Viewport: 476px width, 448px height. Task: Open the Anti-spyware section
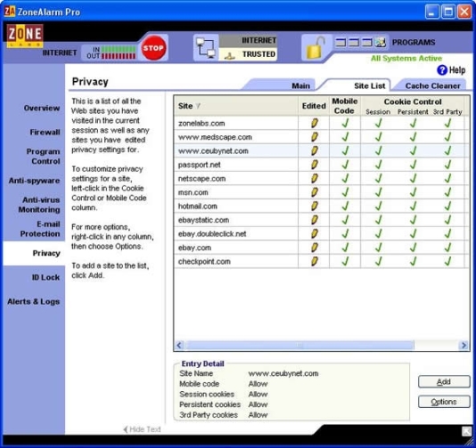click(x=34, y=181)
